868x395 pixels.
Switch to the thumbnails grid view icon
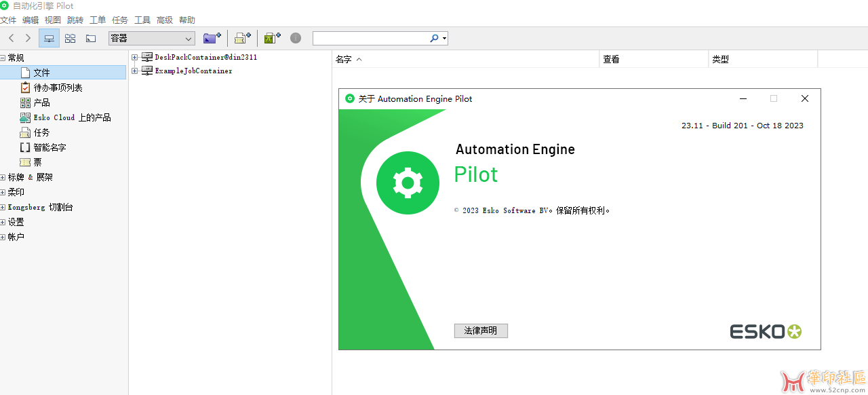pyautogui.click(x=70, y=38)
